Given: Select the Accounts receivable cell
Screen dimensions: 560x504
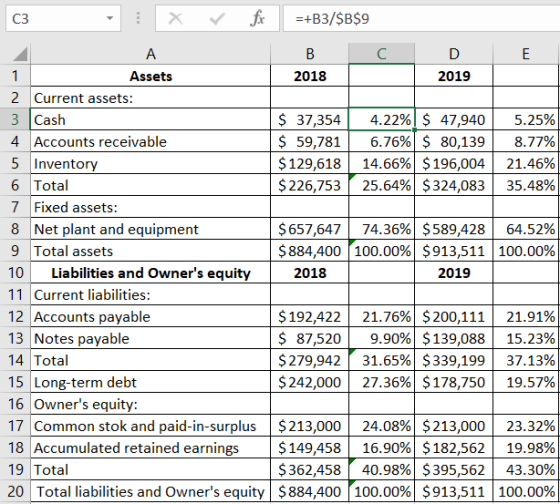Looking at the screenshot, I should coord(151,141).
